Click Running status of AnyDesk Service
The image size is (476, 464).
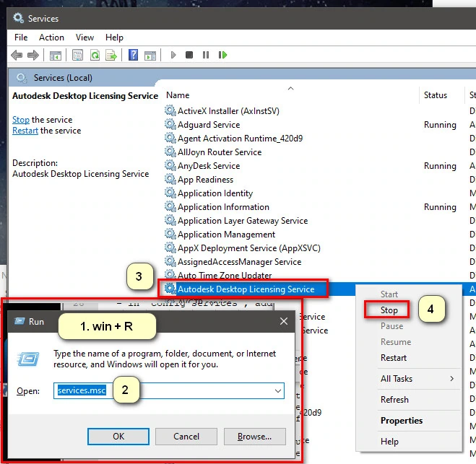tap(440, 166)
